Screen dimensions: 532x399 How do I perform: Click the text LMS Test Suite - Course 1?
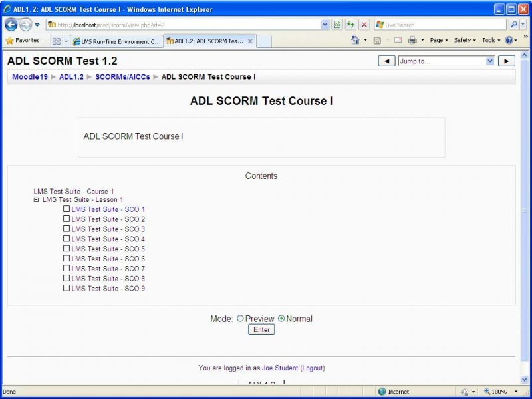click(x=74, y=192)
